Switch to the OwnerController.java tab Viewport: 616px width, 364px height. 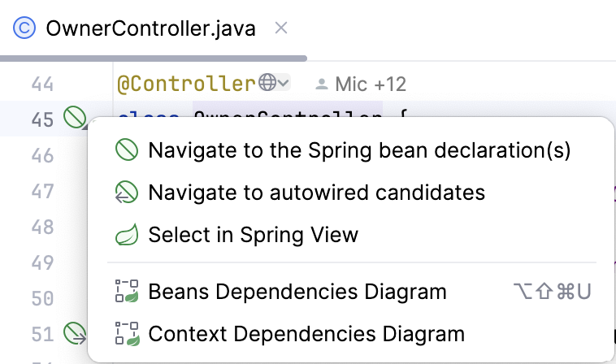click(x=150, y=29)
